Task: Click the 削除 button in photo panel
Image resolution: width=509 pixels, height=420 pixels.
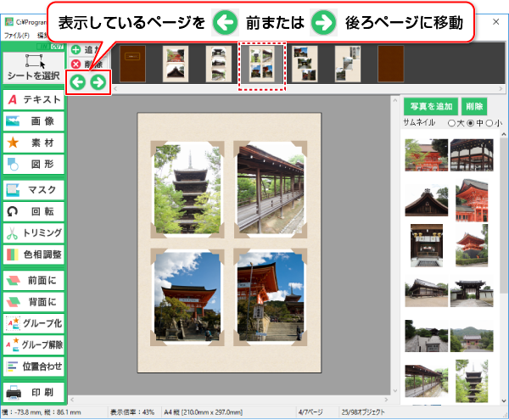Action: [x=475, y=106]
